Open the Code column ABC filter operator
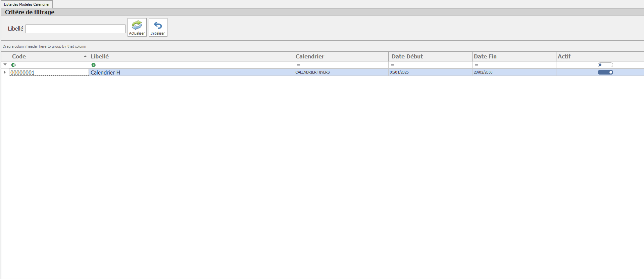The height and width of the screenshot is (279, 644). (13, 65)
